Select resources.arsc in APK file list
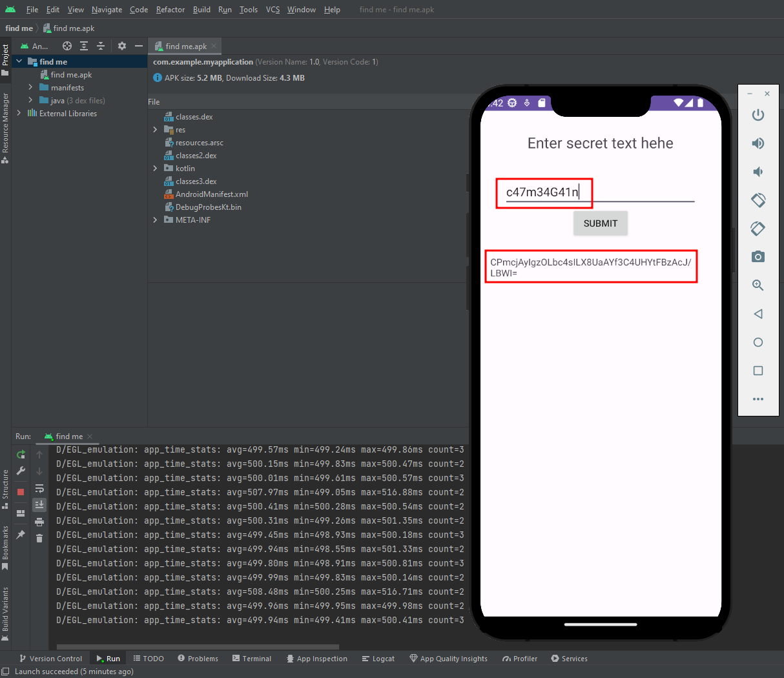Screen dimensions: 784x678 click(193, 143)
